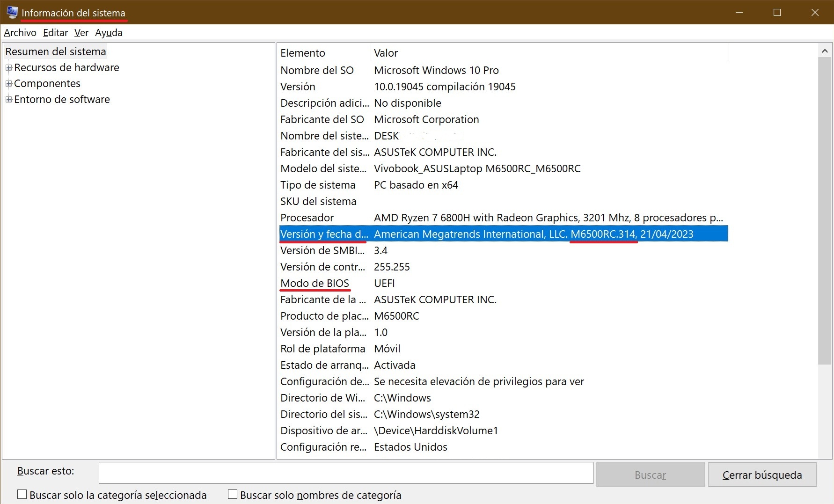Check Buscar solo nombres de categoría
834x504 pixels.
[x=233, y=495]
